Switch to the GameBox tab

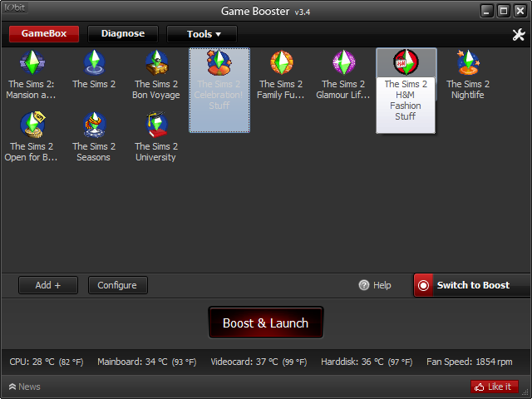point(44,34)
